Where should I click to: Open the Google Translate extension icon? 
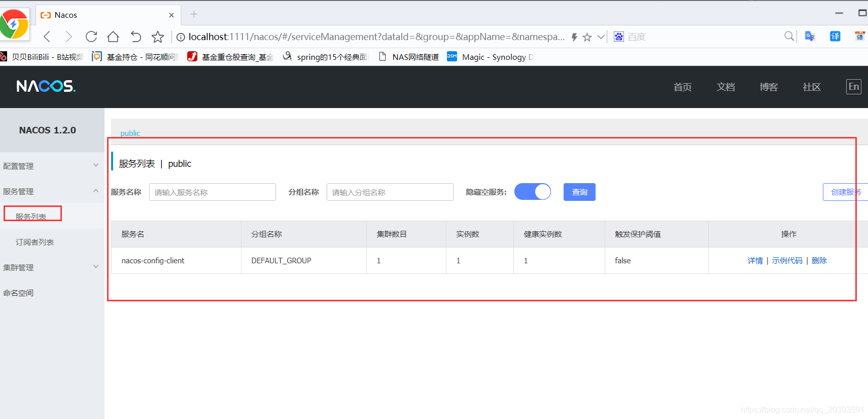810,37
